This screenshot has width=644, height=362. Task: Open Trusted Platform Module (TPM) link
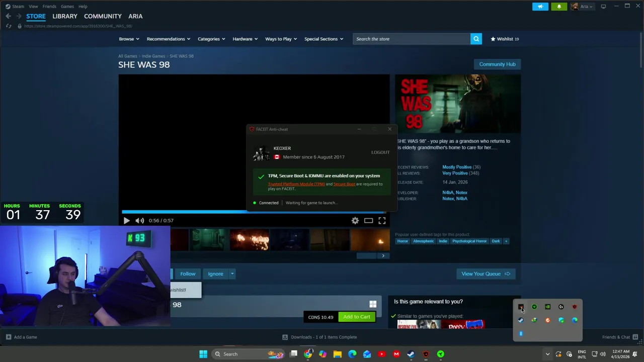point(296,184)
